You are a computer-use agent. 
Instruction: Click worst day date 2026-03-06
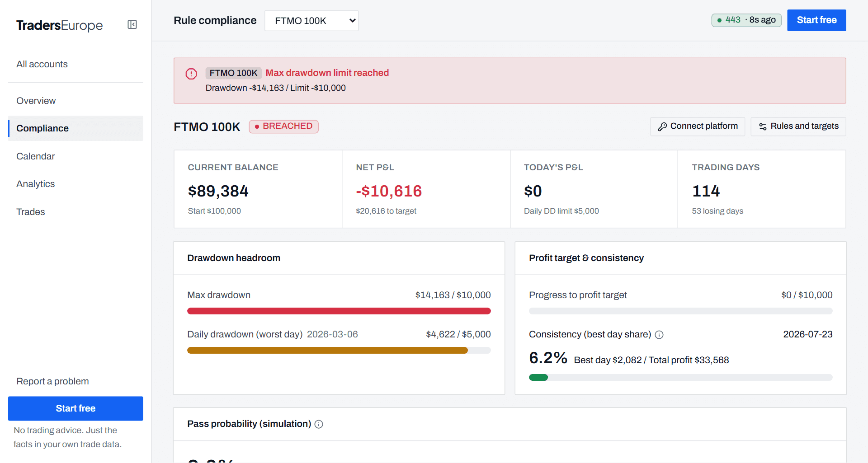pos(332,335)
